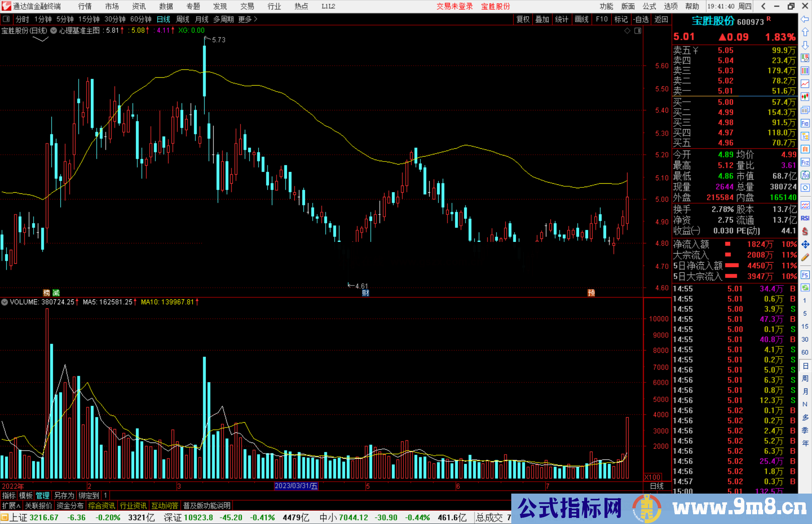This screenshot has width=812, height=524.
Task: Toggle the 复权 adjustment button
Action: coord(523,19)
